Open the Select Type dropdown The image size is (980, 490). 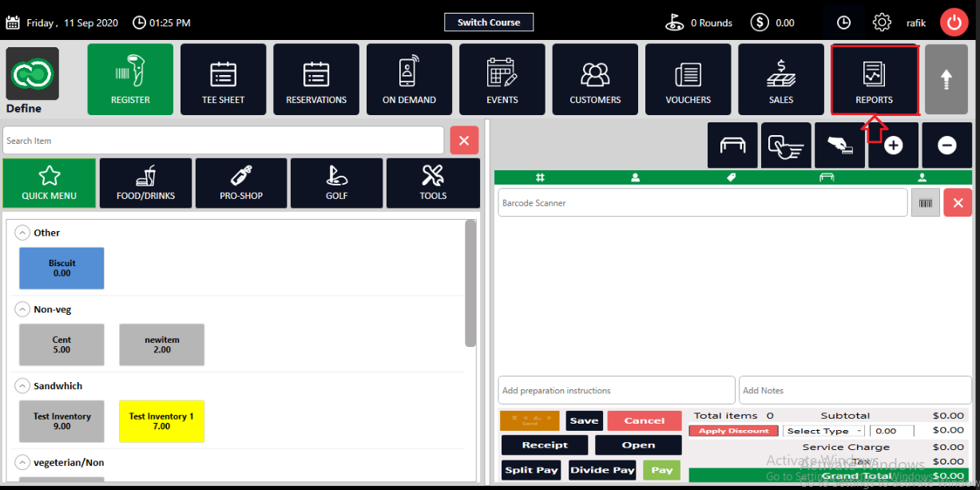[x=823, y=431]
